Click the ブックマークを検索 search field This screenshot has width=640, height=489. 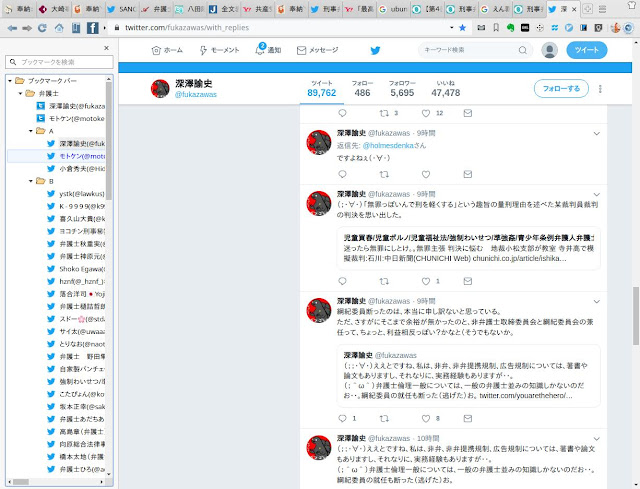(x=60, y=62)
